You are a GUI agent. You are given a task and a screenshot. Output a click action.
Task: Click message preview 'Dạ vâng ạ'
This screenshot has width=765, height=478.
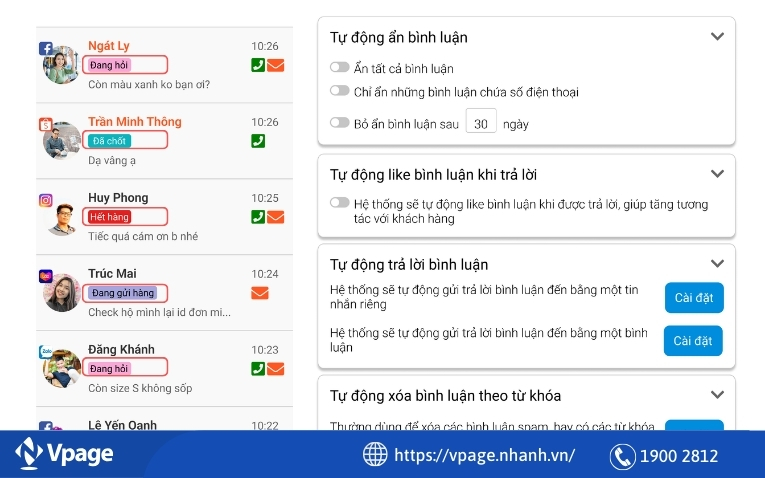click(x=112, y=160)
